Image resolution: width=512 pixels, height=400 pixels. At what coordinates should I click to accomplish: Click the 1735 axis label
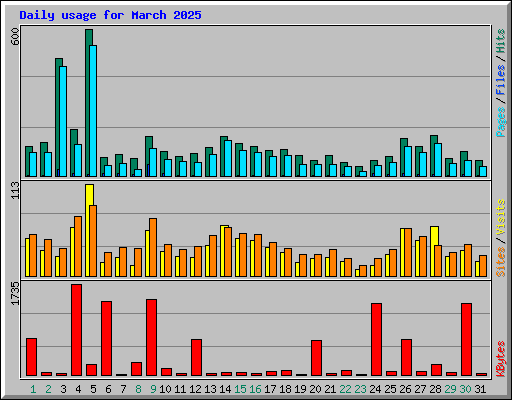[x=15, y=293]
